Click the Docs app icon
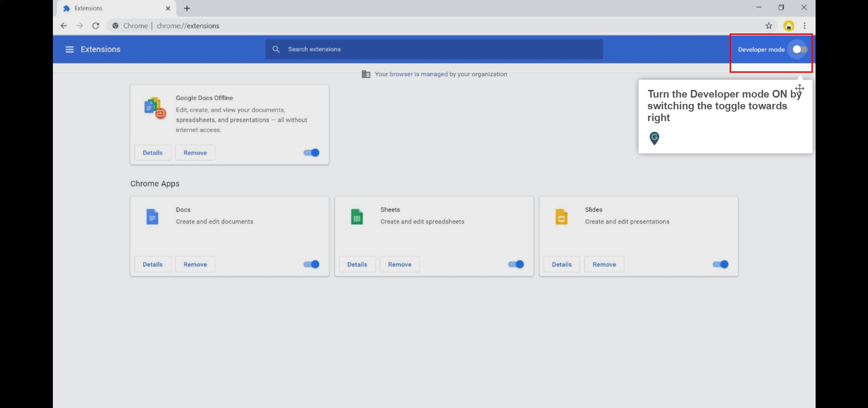Screen dimensions: 868x408 (x=152, y=216)
